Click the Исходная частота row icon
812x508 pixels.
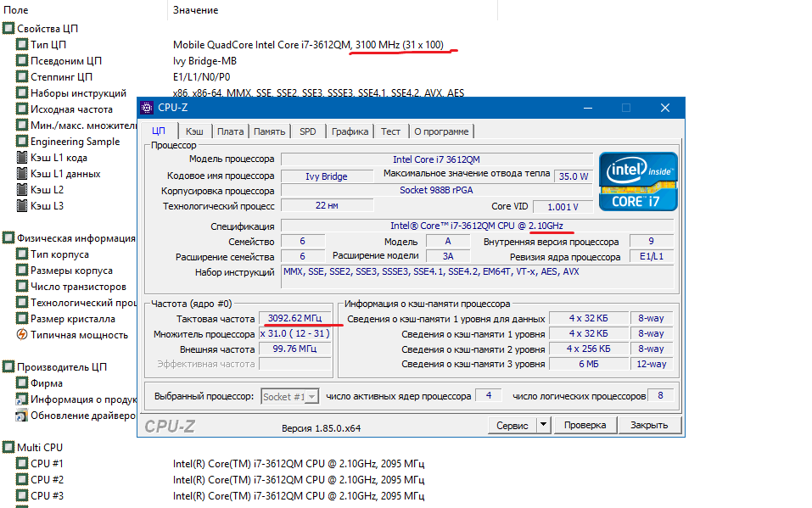pyautogui.click(x=22, y=109)
